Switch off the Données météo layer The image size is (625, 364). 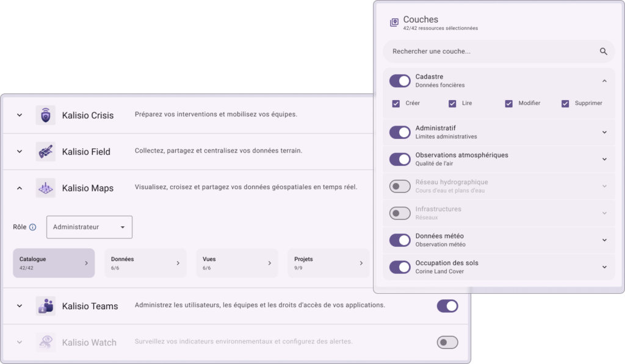click(400, 240)
